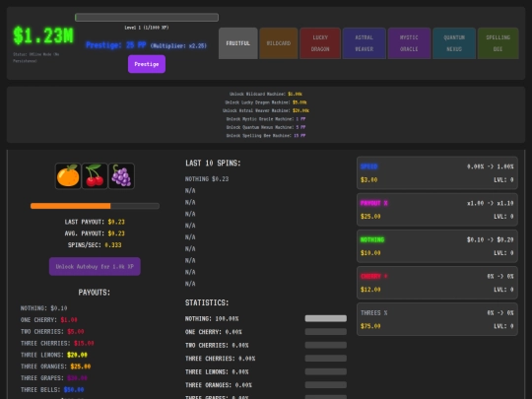Buy the Nothing upgrade for $10.00
This screenshot has height=399, width=532.
(437, 246)
